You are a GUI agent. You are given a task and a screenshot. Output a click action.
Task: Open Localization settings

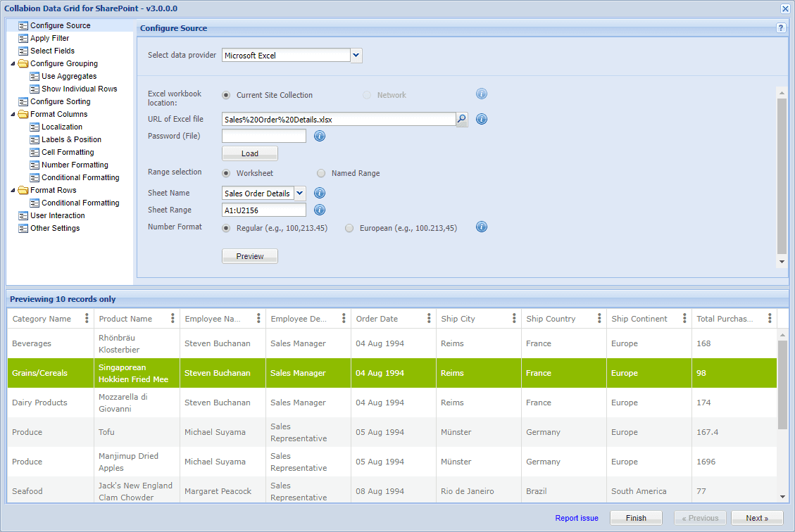pos(62,127)
